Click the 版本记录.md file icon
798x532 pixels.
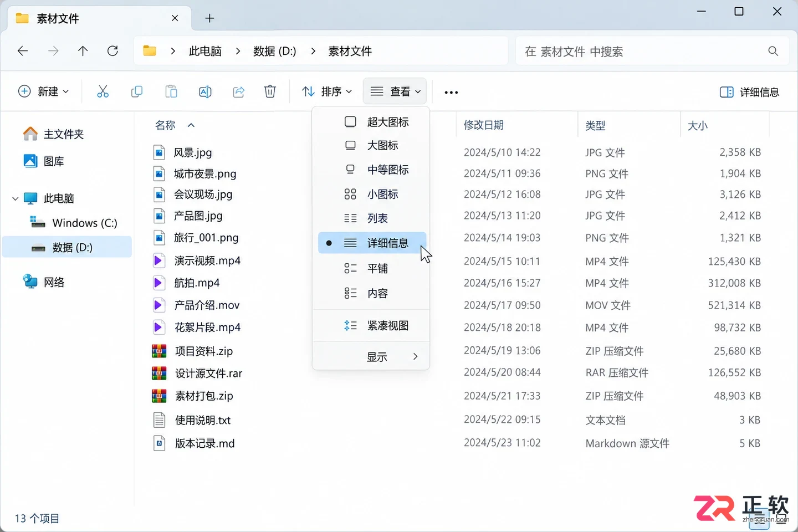click(x=159, y=443)
